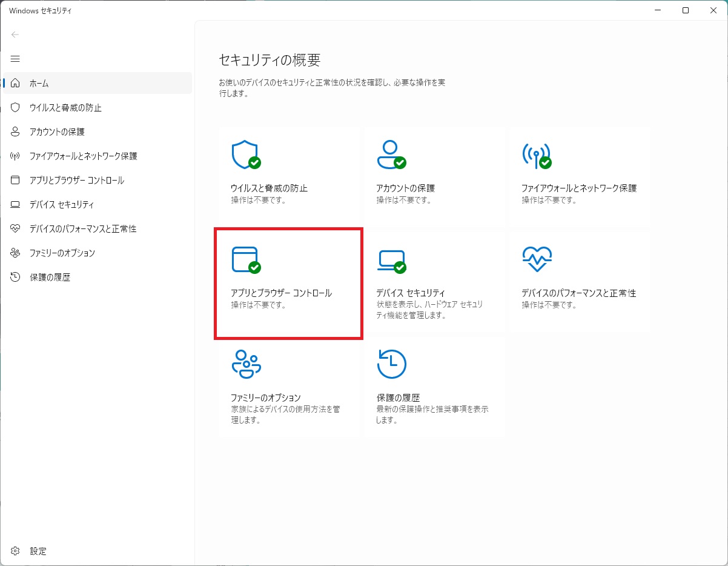Open デバイス セキュリティ from the sidebar

98,204
